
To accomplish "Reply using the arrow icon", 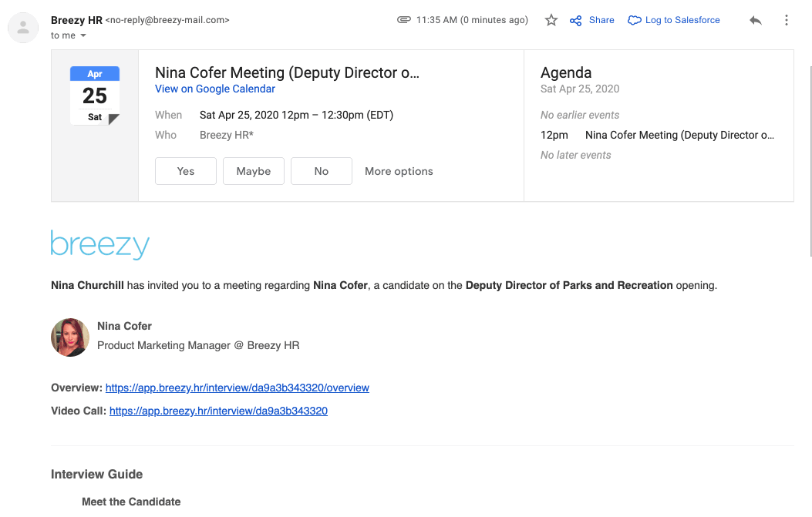I will click(756, 20).
